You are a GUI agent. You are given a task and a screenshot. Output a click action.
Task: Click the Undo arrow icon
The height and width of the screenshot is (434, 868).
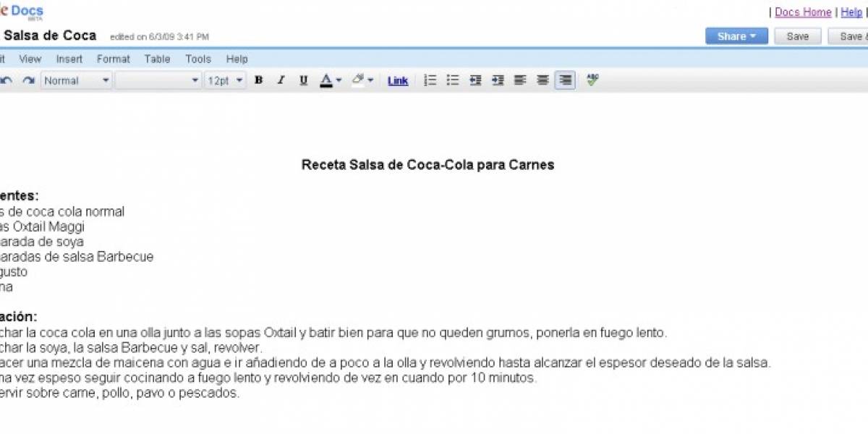[6, 80]
